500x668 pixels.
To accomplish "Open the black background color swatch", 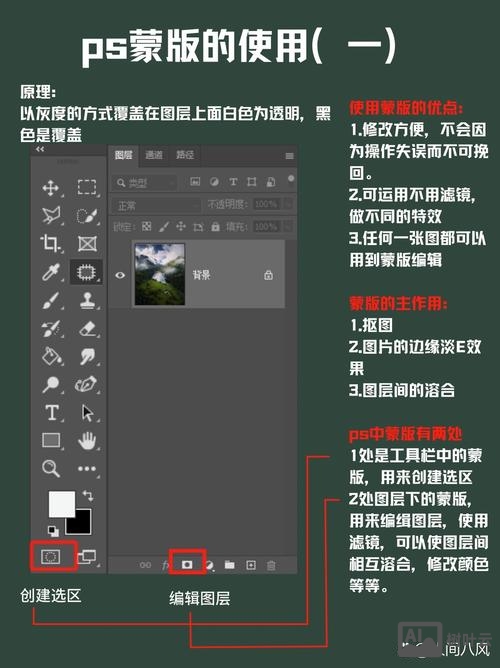I will pyautogui.click(x=82, y=525).
